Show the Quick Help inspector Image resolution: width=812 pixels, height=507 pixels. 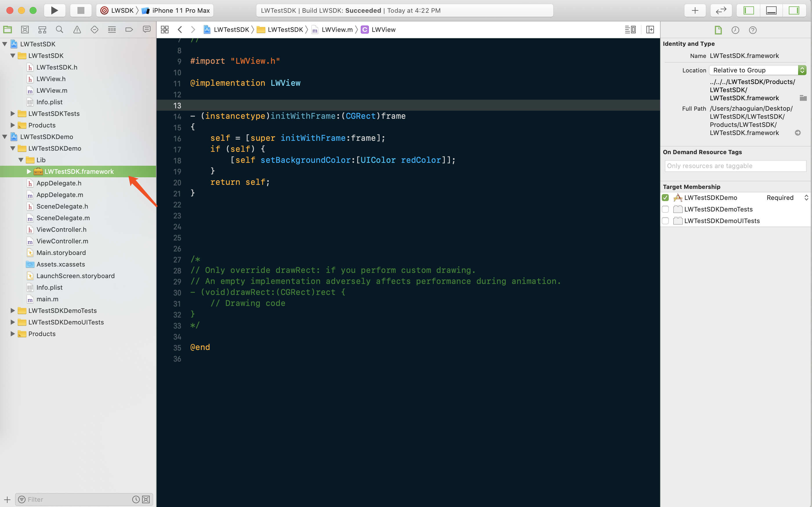[753, 30]
